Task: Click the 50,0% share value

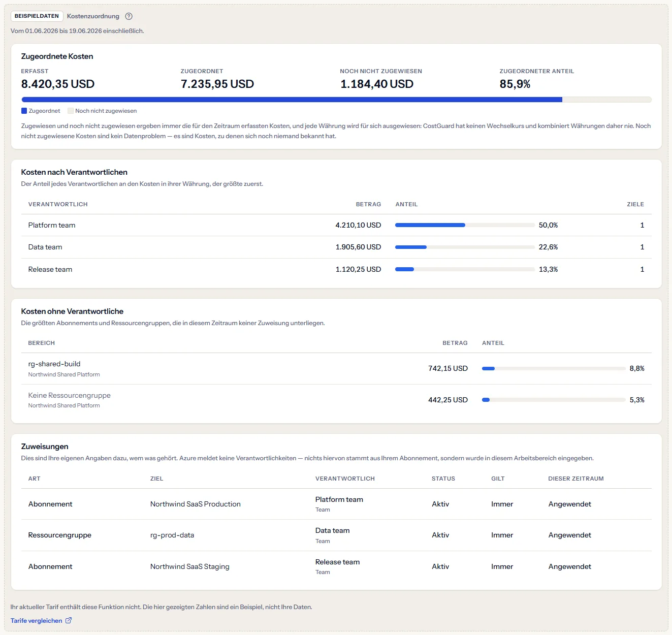Action: point(548,225)
